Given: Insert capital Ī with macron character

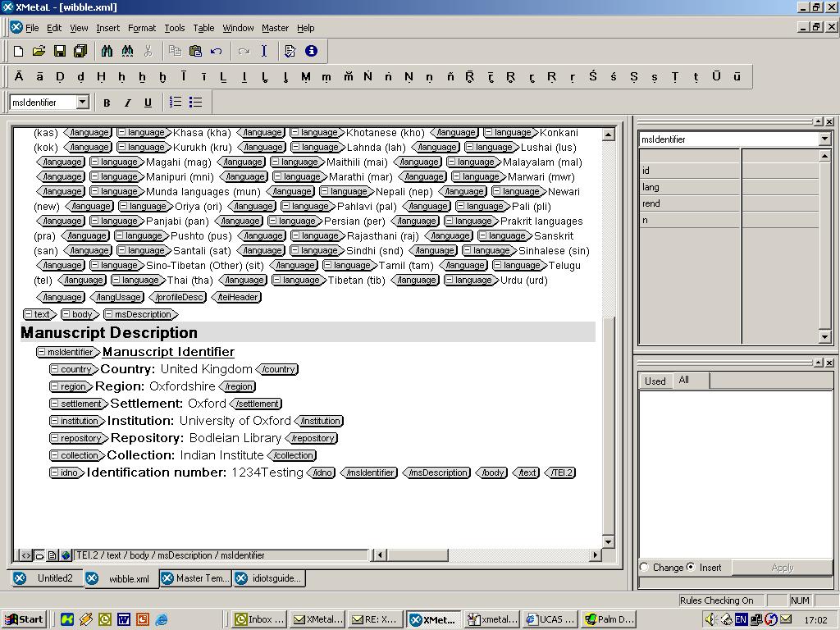Looking at the screenshot, I should click(x=183, y=76).
